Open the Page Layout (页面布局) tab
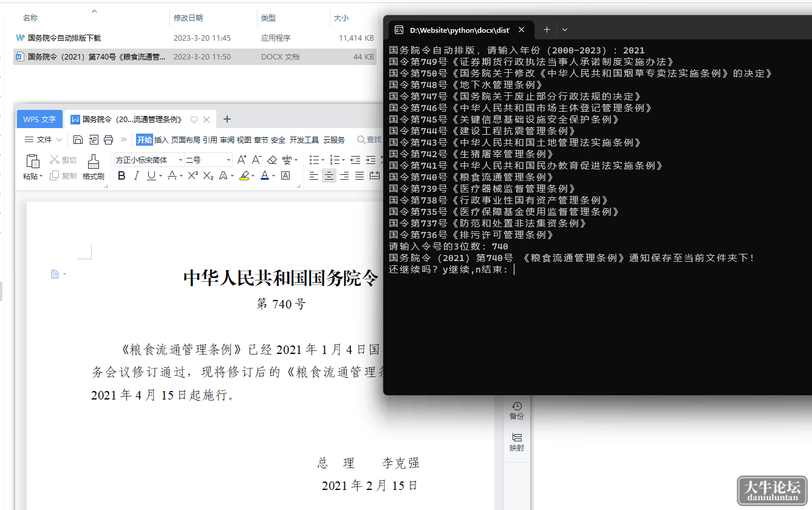812x510 pixels. pos(186,140)
